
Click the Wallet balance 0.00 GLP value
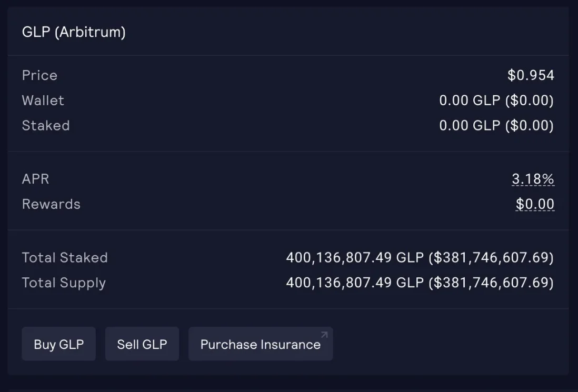point(470,100)
